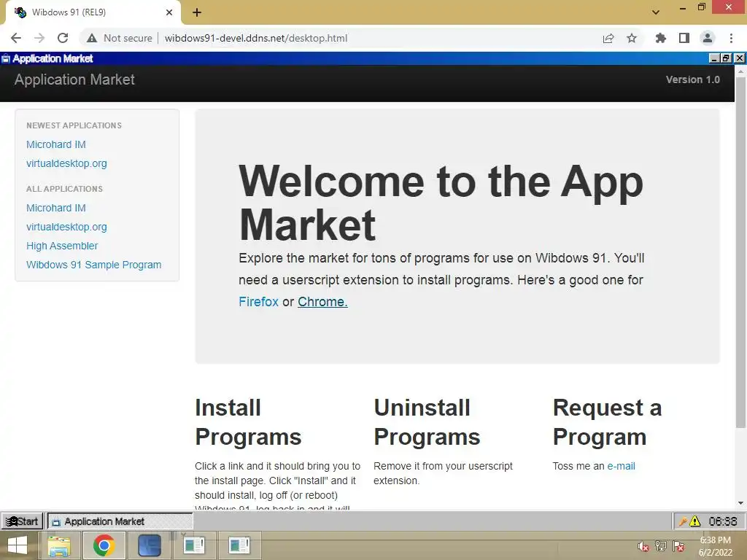This screenshot has width=747, height=560.
Task: Open virtualdesktop.org under All Applications
Action: click(66, 227)
